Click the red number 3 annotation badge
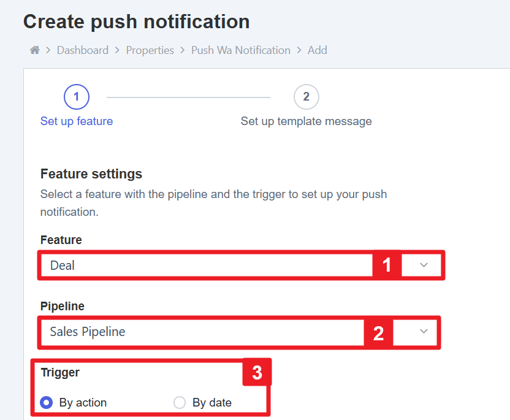 coord(257,373)
